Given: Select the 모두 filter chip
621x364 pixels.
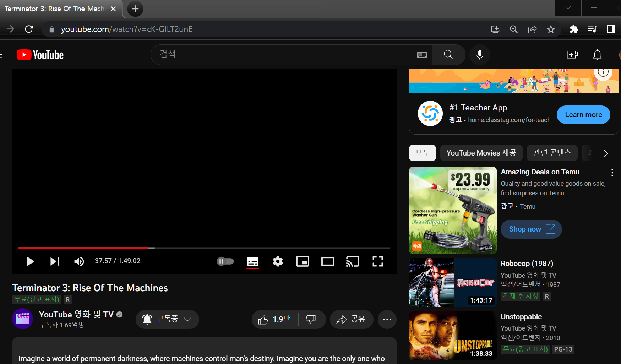Looking at the screenshot, I should pyautogui.click(x=423, y=153).
